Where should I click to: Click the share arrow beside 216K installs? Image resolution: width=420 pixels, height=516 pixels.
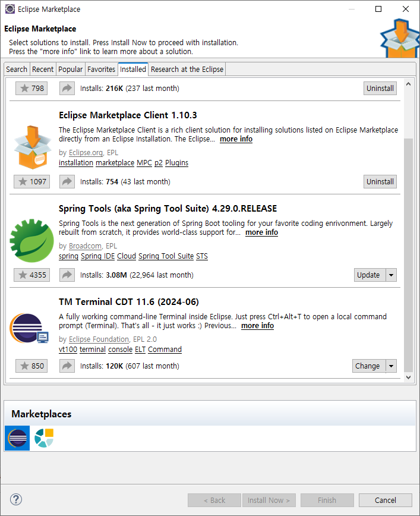pos(67,88)
